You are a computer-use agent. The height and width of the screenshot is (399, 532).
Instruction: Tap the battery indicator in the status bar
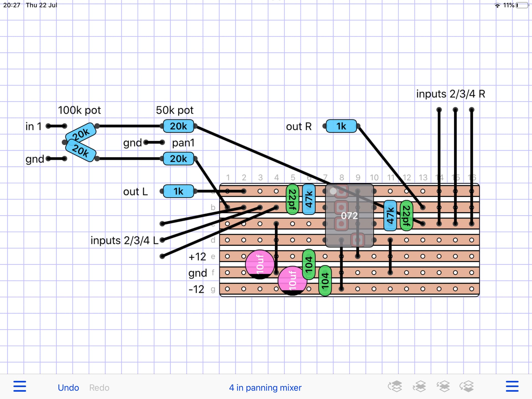coord(522,5)
